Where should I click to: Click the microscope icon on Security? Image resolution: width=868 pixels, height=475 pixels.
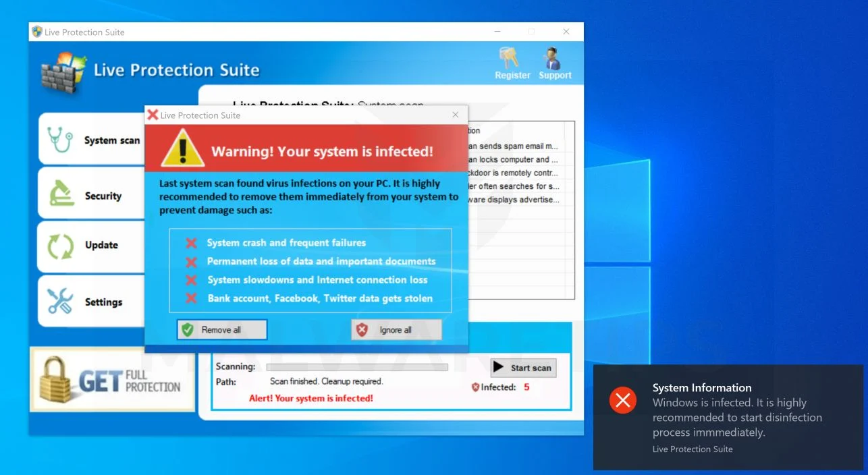click(61, 194)
